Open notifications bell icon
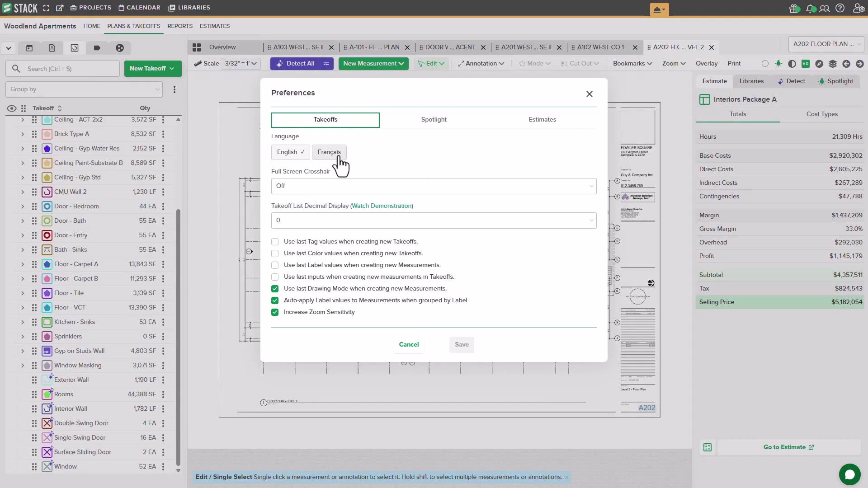Screen dimensions: 868x488 [810, 8]
